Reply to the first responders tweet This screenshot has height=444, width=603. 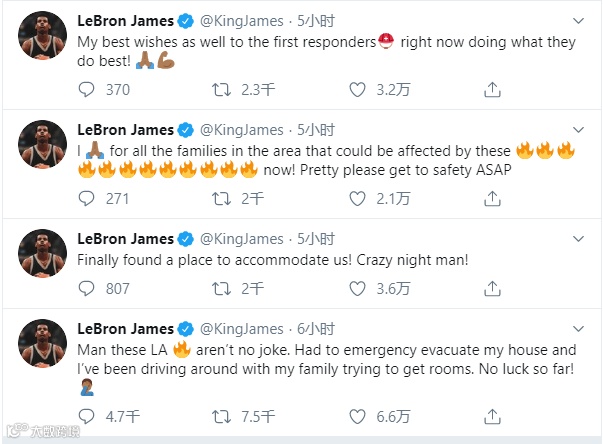point(87,90)
